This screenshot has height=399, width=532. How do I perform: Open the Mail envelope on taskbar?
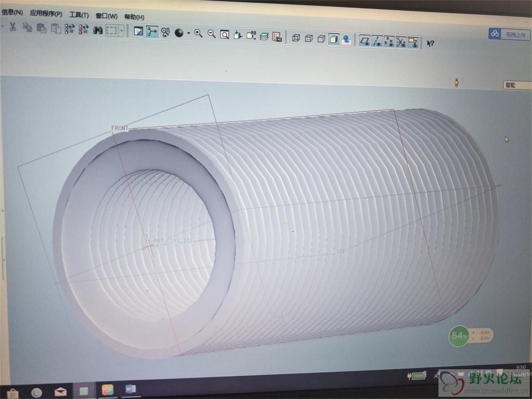coord(60,392)
